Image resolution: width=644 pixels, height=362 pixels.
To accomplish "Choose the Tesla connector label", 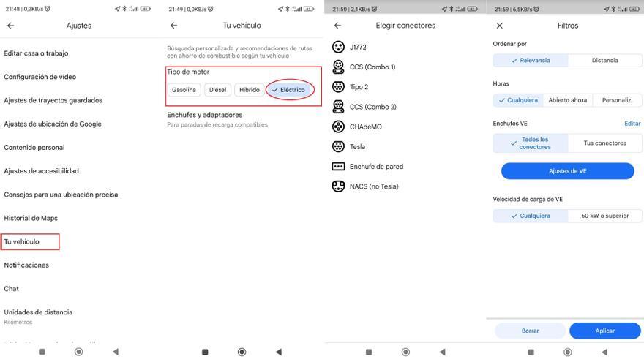I will [357, 146].
